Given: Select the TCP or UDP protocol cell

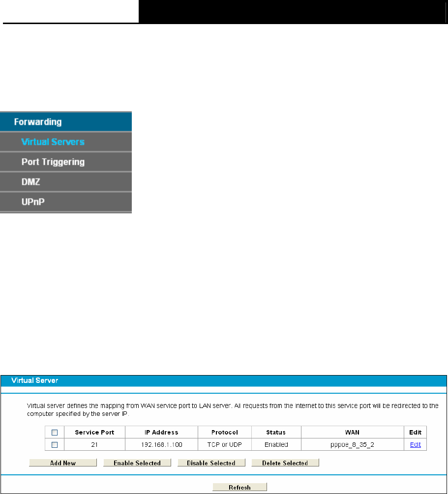Looking at the screenshot, I should pyautogui.click(x=224, y=444).
